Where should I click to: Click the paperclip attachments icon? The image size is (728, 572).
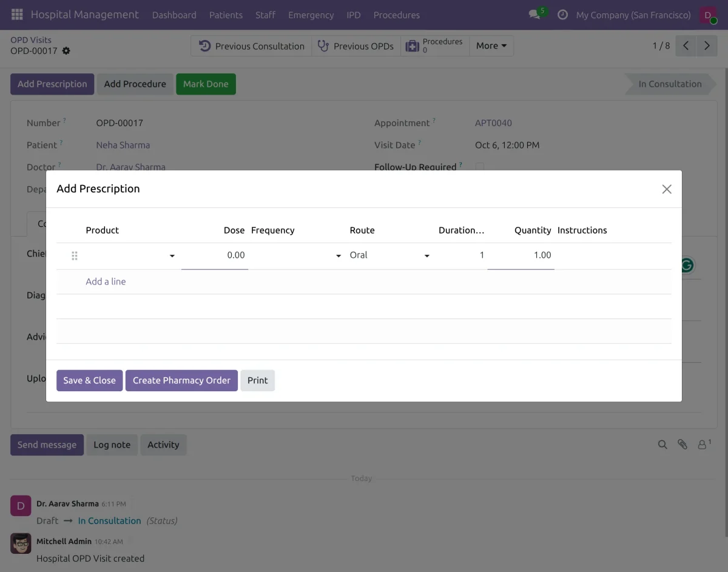point(682,445)
